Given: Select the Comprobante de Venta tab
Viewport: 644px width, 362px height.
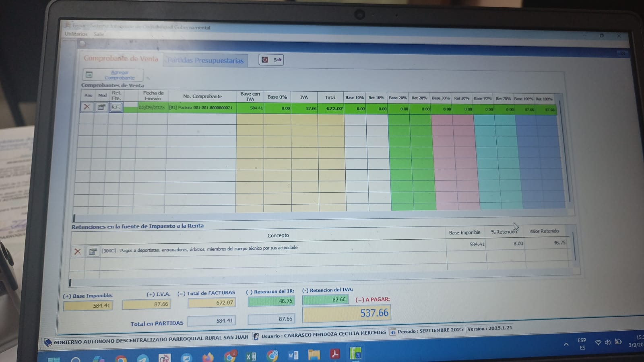Looking at the screenshot, I should [121, 59].
